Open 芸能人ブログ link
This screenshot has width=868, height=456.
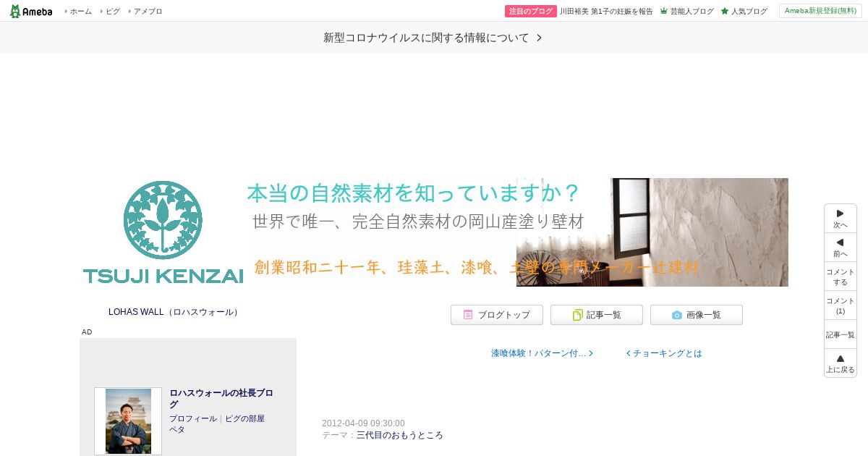pos(692,12)
